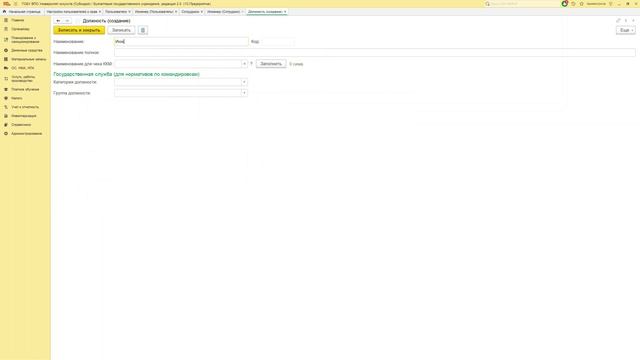Screen dimensions: 640x360
Task: Expand the Наименование для чека ККМ dropdown
Action: pos(244,64)
